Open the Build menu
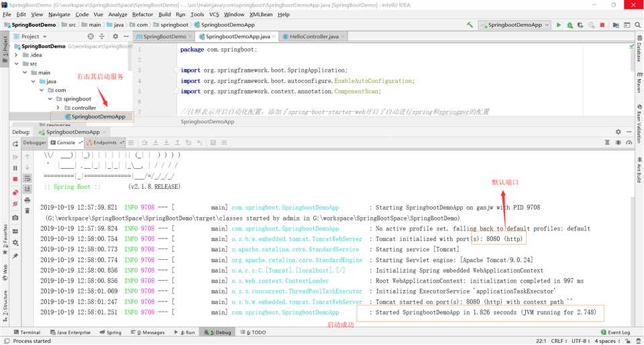Viewport: 644px width, 345px height. tap(164, 14)
